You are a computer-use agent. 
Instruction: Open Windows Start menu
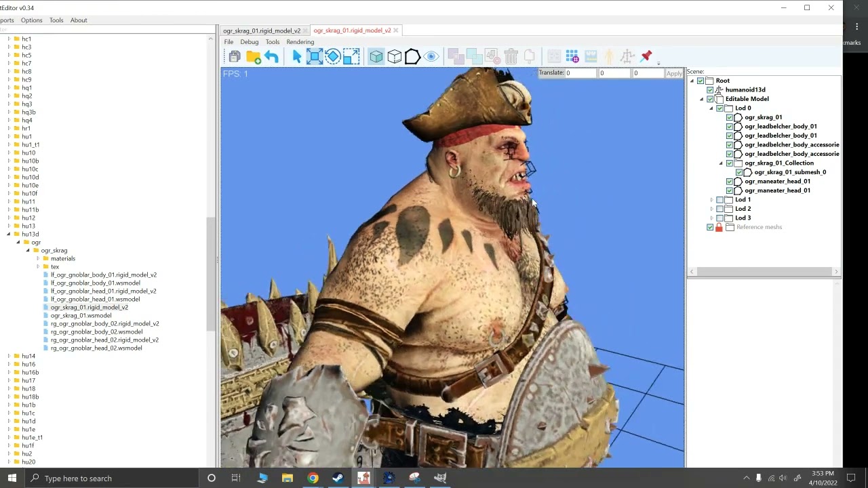click(12, 478)
